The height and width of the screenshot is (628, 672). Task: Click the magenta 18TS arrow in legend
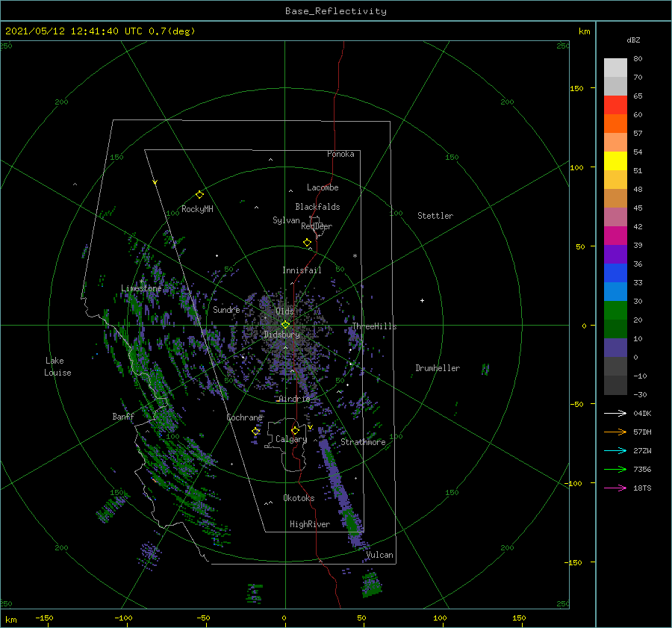(615, 488)
